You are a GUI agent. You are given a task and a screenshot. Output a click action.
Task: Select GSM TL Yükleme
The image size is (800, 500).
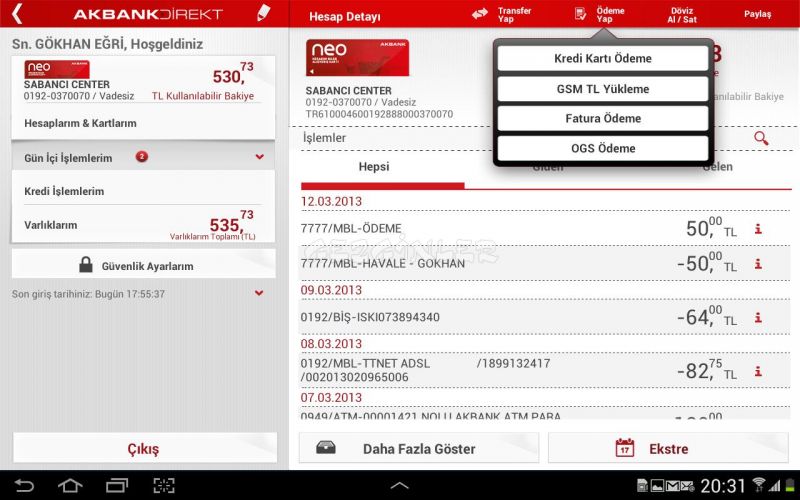pyautogui.click(x=603, y=89)
